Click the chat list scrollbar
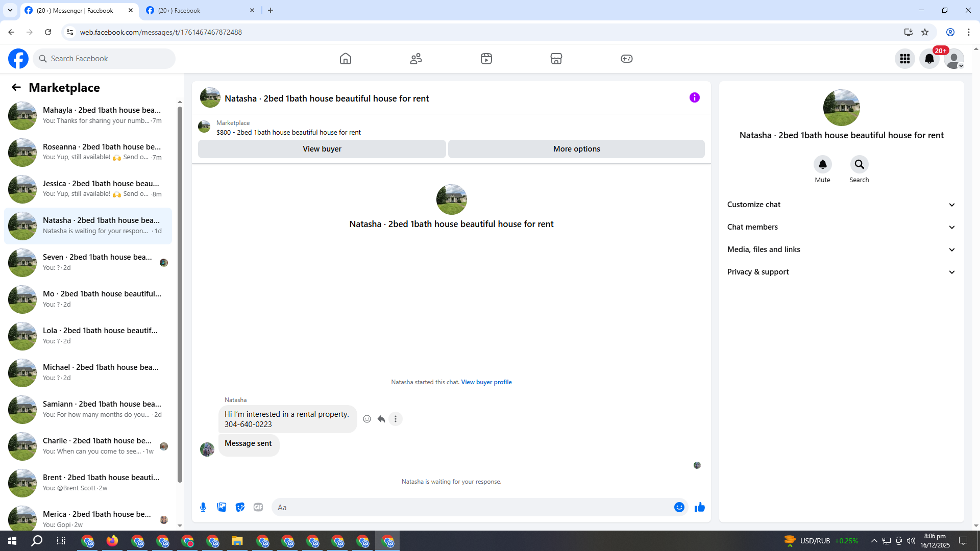Image resolution: width=980 pixels, height=551 pixels. click(180, 293)
